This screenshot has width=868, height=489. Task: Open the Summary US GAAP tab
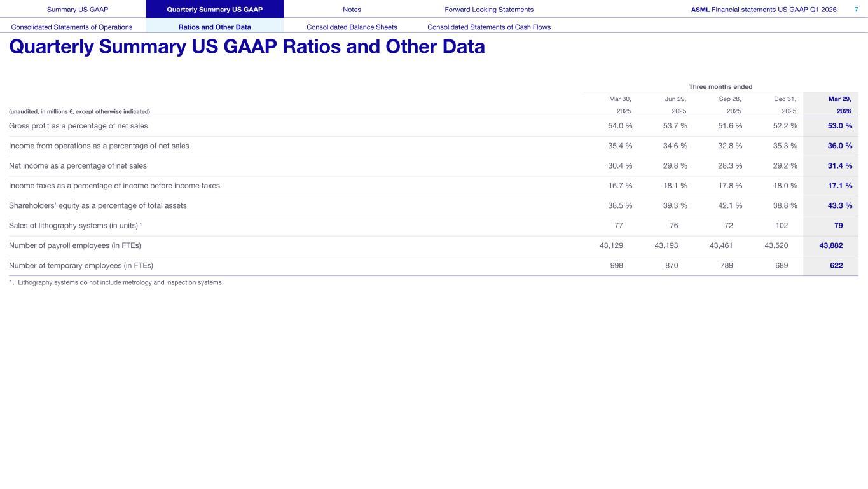tap(72, 10)
